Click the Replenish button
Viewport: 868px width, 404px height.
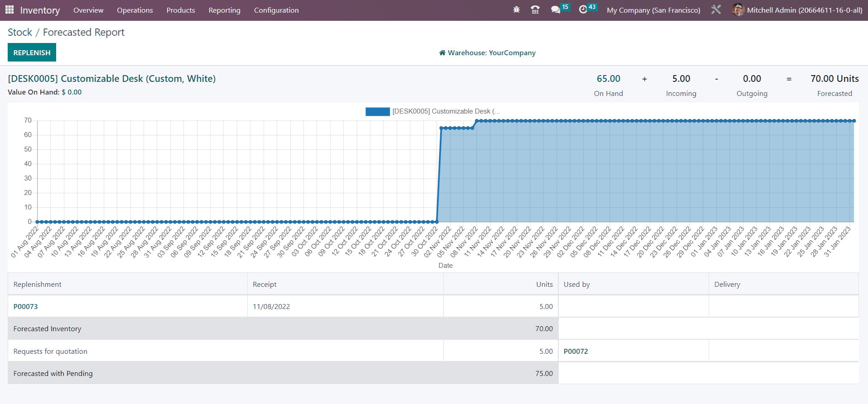(x=32, y=52)
